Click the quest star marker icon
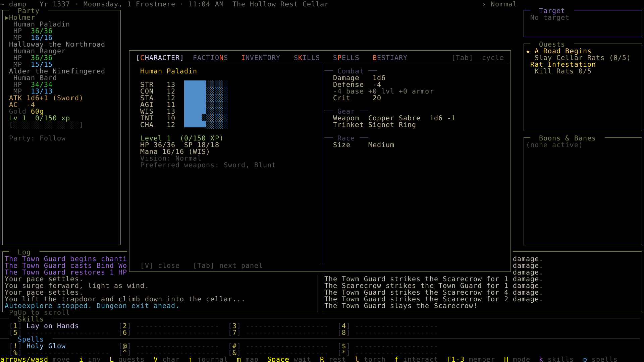 528,51
